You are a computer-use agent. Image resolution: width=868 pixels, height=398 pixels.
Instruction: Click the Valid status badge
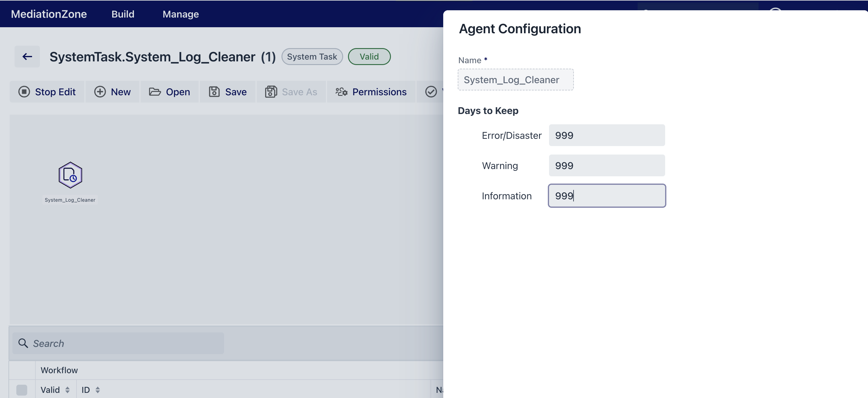(x=369, y=56)
